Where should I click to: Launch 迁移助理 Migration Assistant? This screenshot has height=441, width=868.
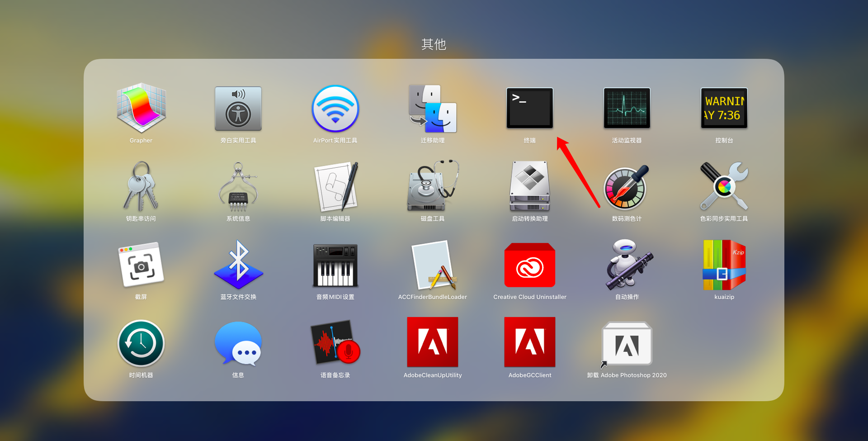coord(433,109)
